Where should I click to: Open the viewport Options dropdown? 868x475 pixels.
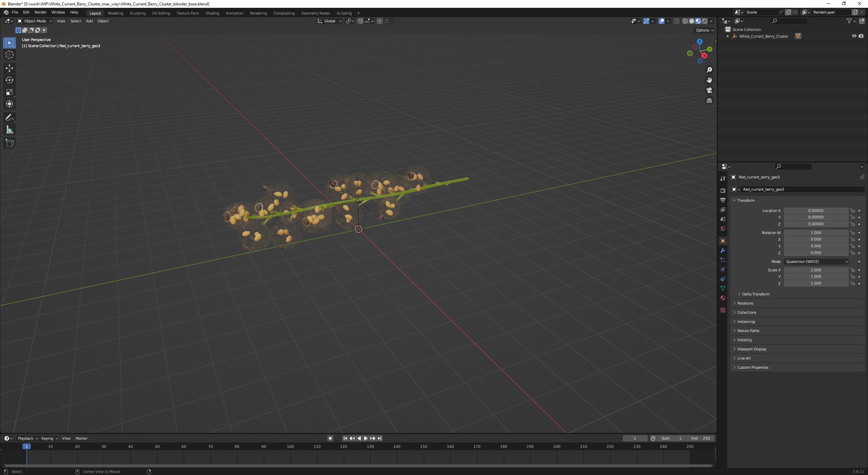tap(704, 30)
